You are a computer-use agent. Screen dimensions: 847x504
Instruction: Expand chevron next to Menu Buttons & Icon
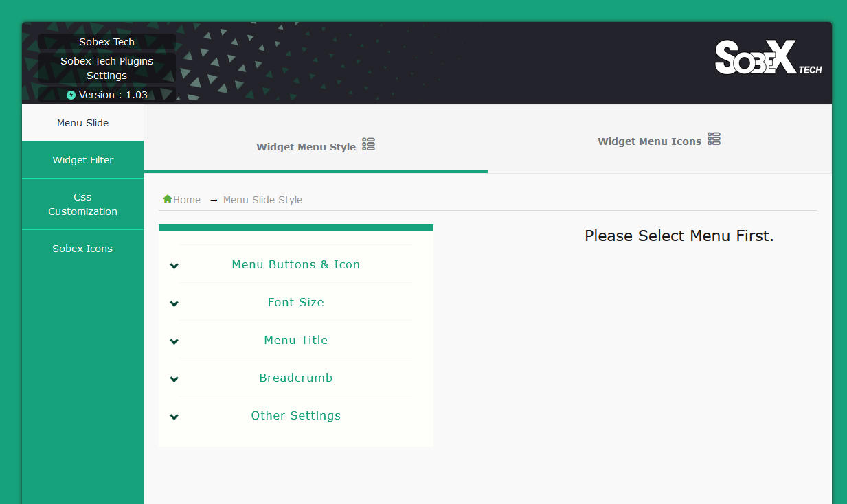(x=174, y=266)
